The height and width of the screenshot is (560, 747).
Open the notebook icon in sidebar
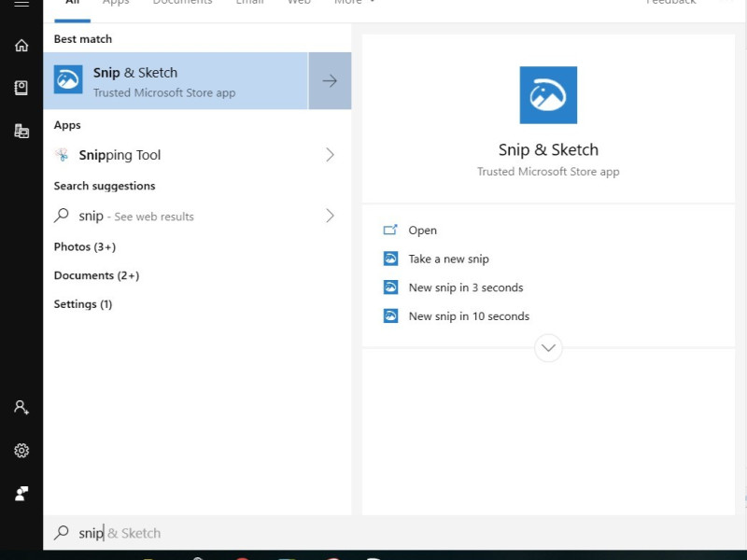click(21, 88)
